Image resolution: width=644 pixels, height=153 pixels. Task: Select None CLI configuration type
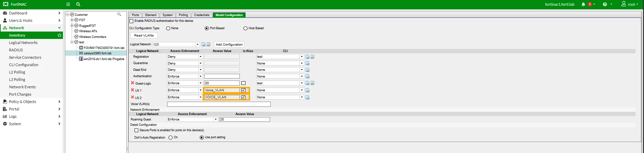tap(168, 28)
